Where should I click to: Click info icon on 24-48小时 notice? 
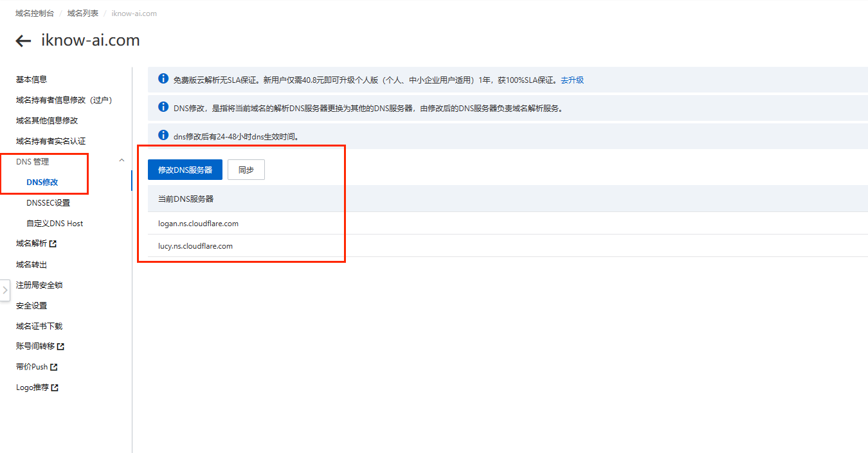tap(163, 136)
